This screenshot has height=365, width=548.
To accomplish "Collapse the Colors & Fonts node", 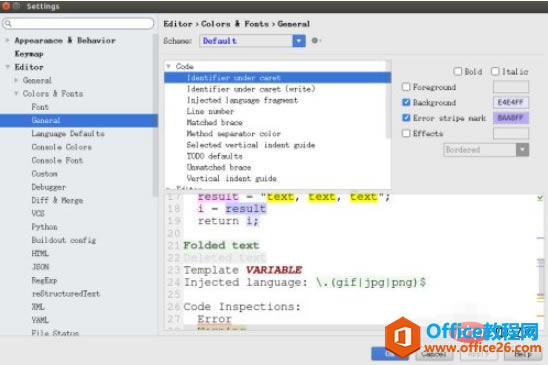I will 16,93.
